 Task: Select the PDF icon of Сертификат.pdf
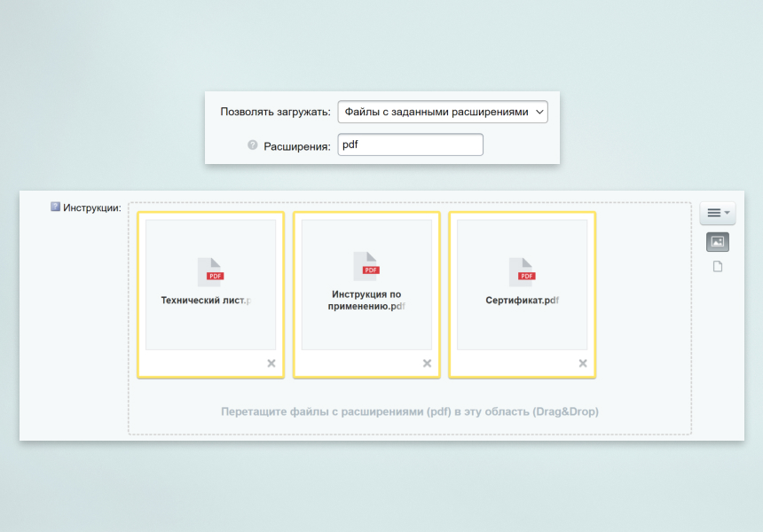[522, 272]
